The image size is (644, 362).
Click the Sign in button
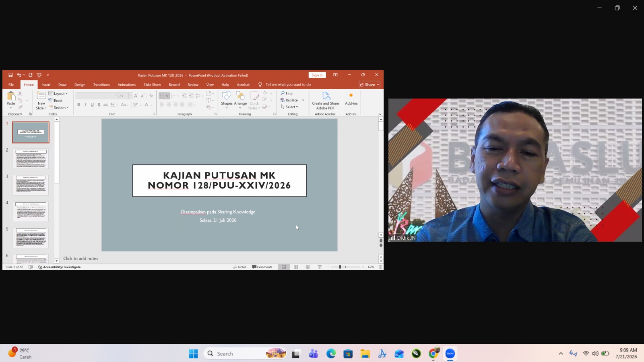[x=317, y=75]
